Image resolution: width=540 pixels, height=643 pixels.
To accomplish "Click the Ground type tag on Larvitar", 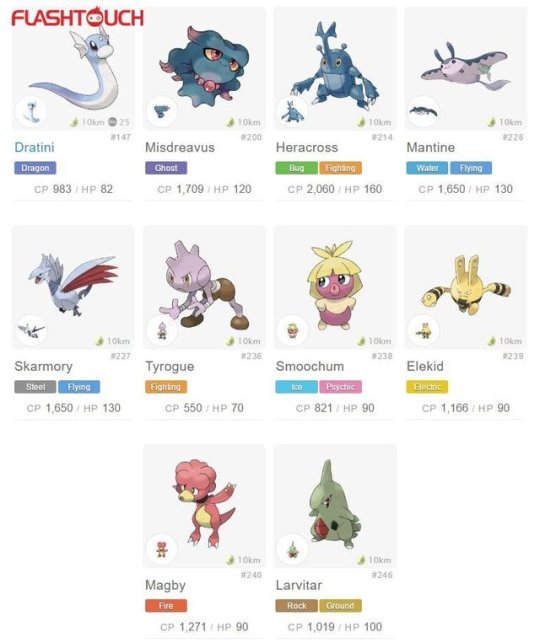I will tap(340, 606).
